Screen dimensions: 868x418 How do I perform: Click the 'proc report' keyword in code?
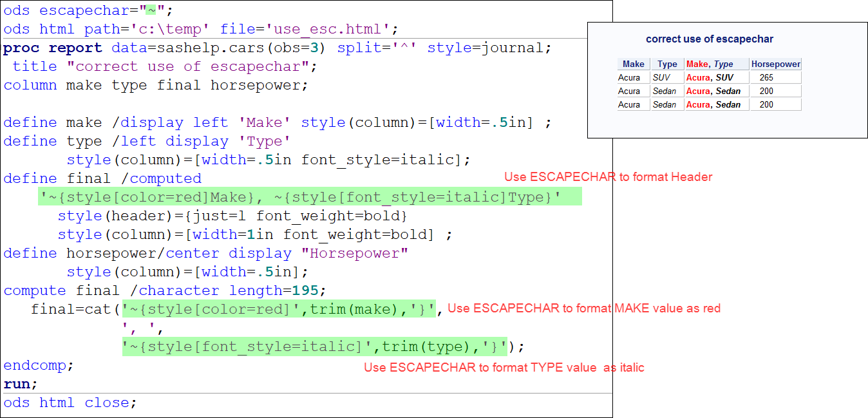tap(53, 48)
